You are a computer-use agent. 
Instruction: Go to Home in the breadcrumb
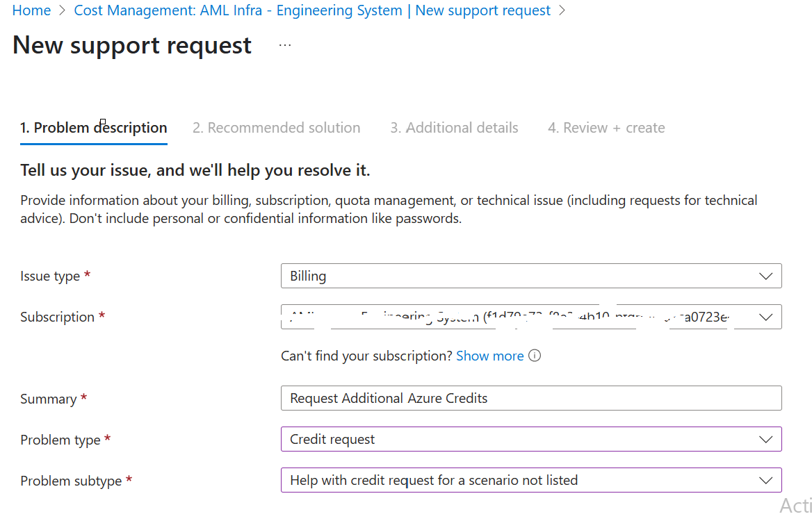coord(31,10)
